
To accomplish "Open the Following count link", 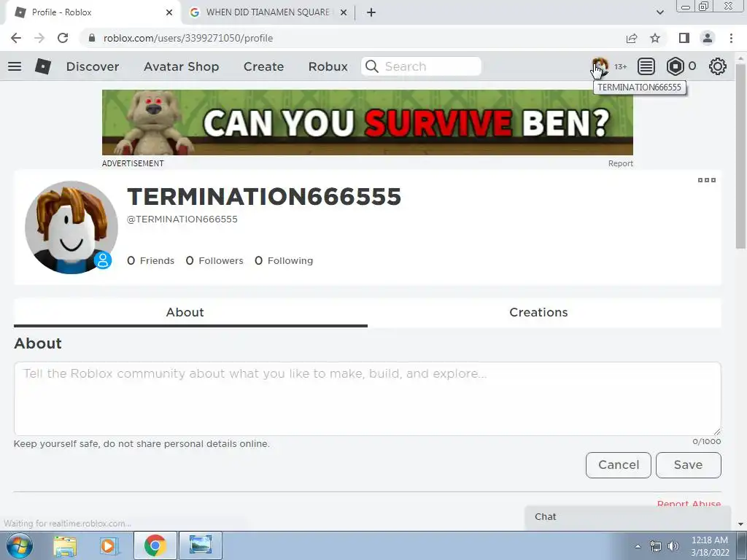I will click(284, 260).
